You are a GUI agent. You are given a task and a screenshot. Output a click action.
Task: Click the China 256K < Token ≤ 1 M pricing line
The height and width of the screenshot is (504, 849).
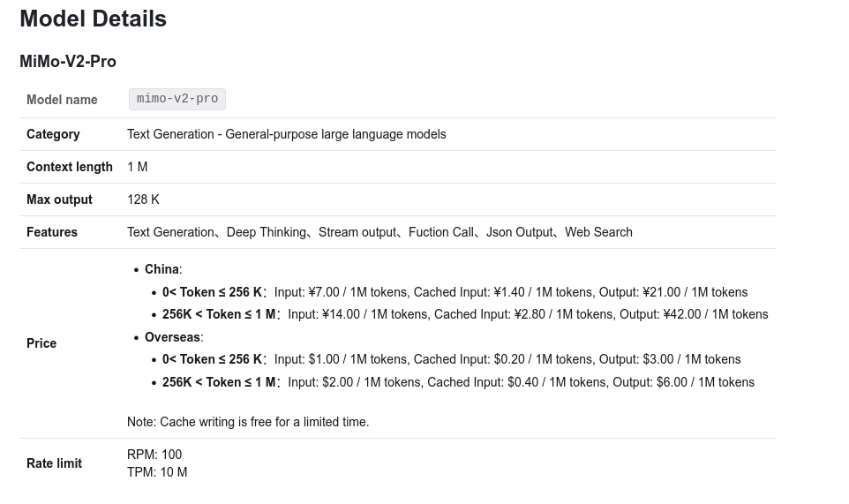[x=465, y=314]
